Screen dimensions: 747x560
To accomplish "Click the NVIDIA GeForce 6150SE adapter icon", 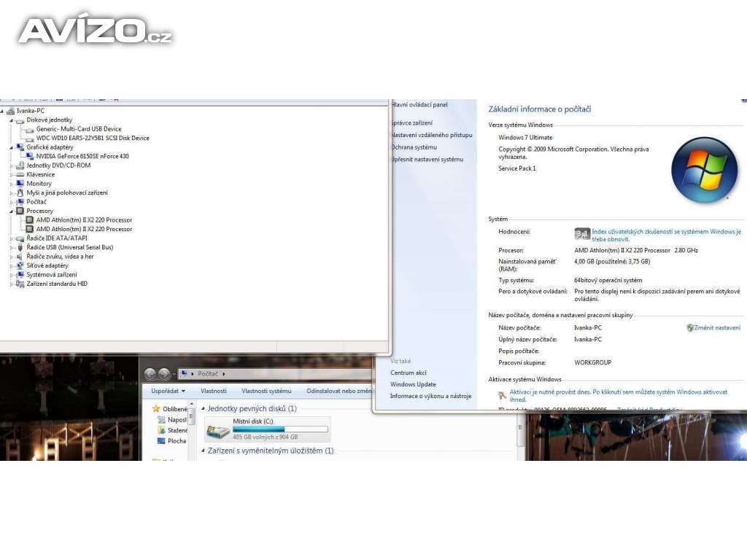I will click(30, 156).
